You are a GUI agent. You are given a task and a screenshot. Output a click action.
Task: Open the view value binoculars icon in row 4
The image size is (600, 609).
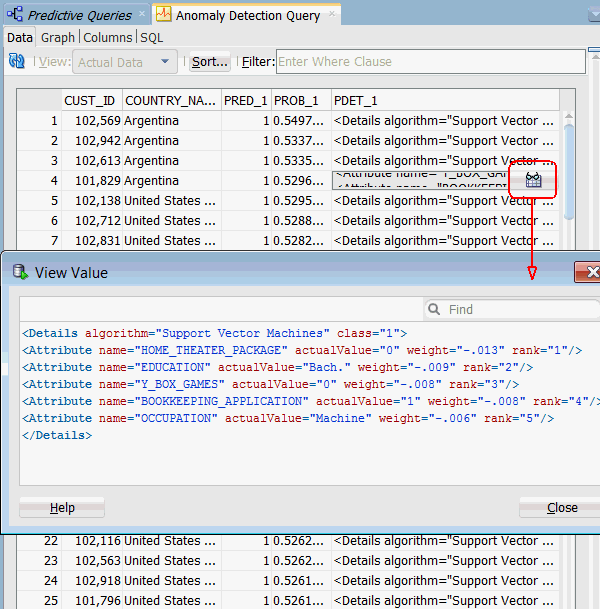tap(533, 180)
